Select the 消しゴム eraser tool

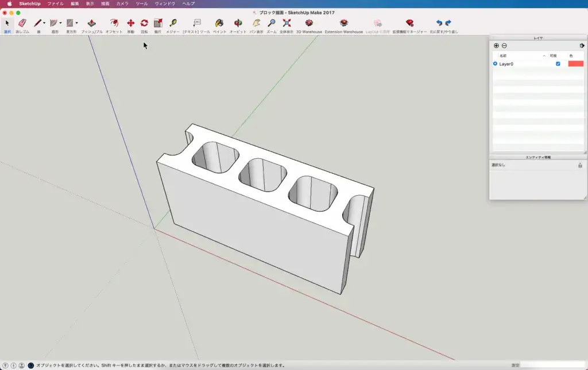(x=22, y=23)
